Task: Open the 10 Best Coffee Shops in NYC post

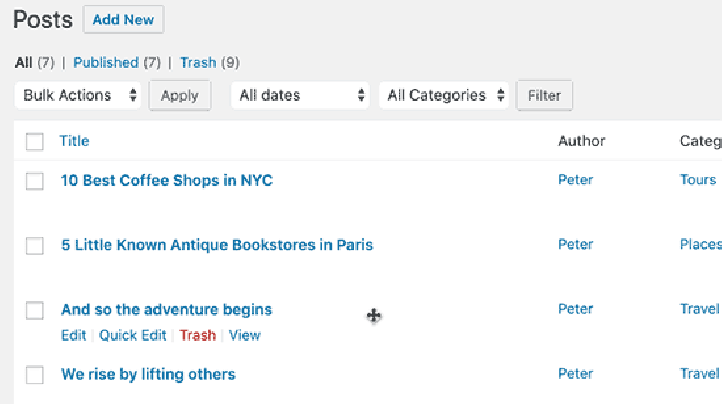Action: pyautogui.click(x=166, y=181)
